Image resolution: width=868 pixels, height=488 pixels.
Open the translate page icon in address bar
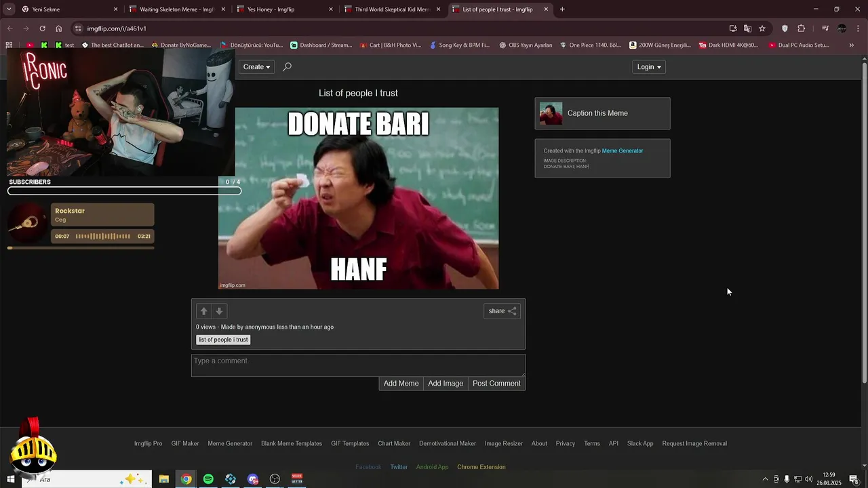[747, 28]
